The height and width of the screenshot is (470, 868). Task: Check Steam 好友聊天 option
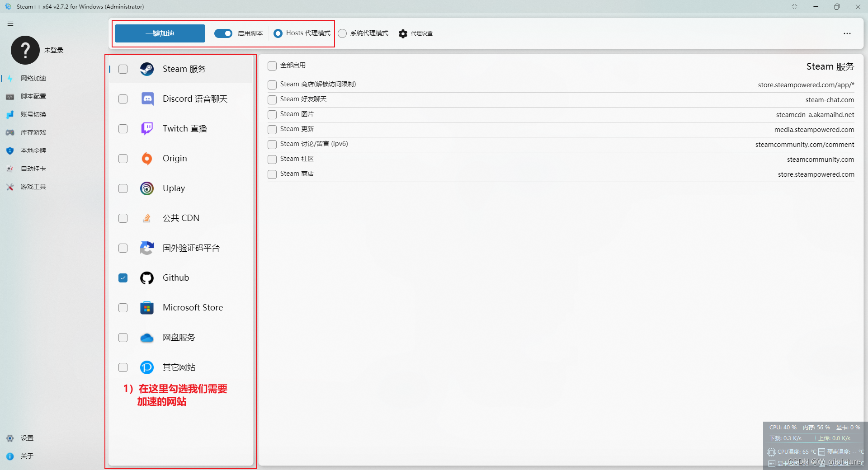[x=272, y=100]
